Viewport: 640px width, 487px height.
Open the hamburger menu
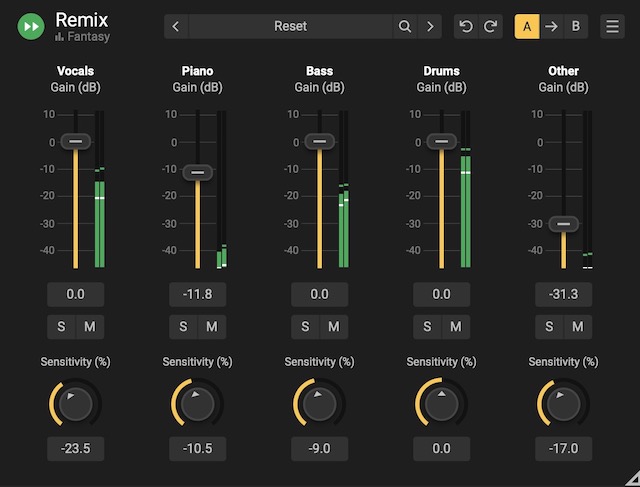coord(612,27)
